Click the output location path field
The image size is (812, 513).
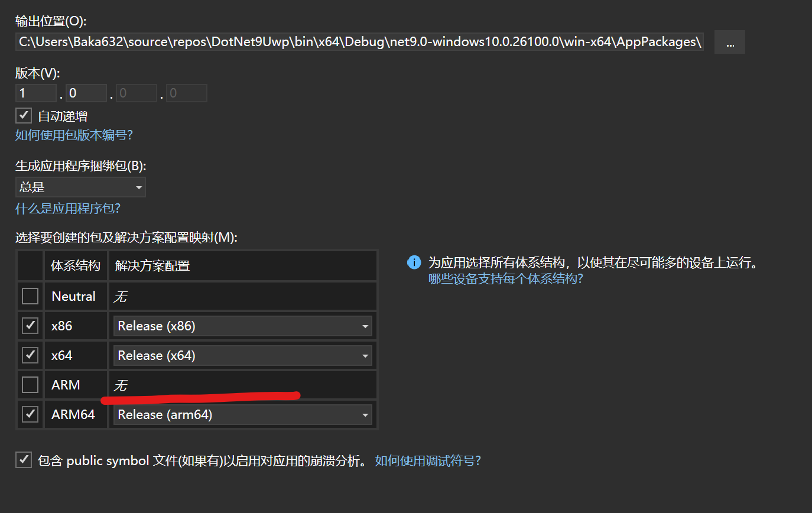(x=359, y=43)
